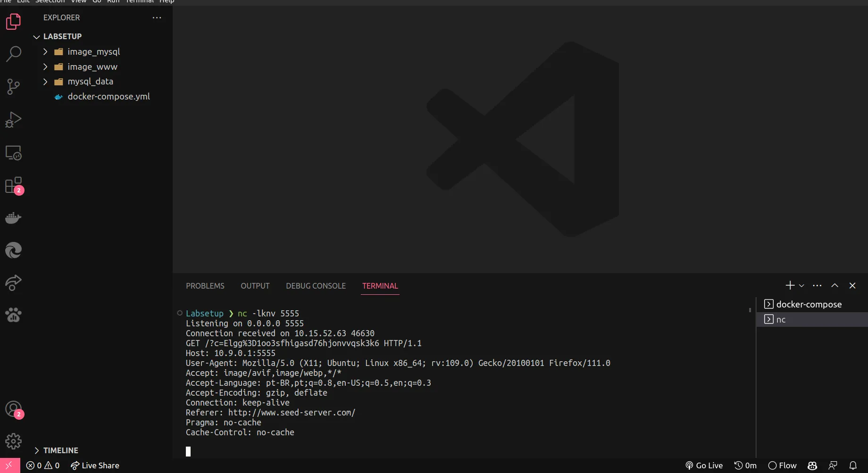Open the Docker view
868x473 pixels.
point(13,218)
